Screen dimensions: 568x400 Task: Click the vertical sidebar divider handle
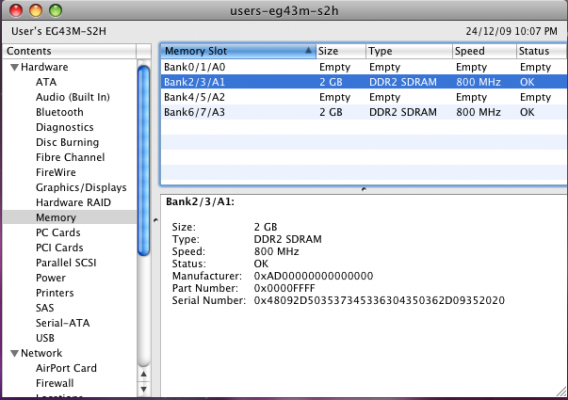(155, 220)
